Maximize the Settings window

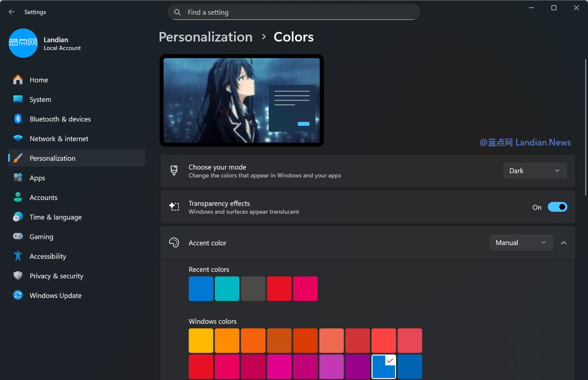[553, 8]
